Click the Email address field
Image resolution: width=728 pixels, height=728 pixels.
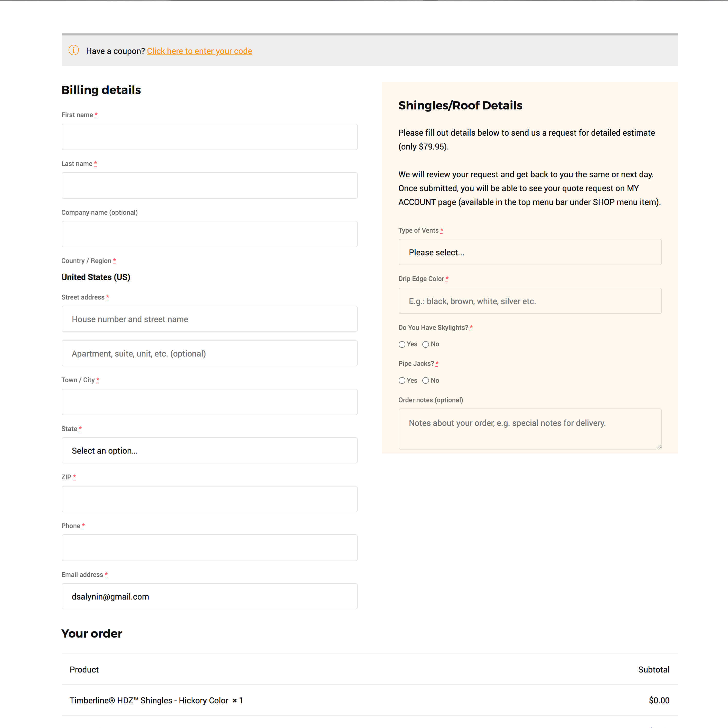click(209, 596)
